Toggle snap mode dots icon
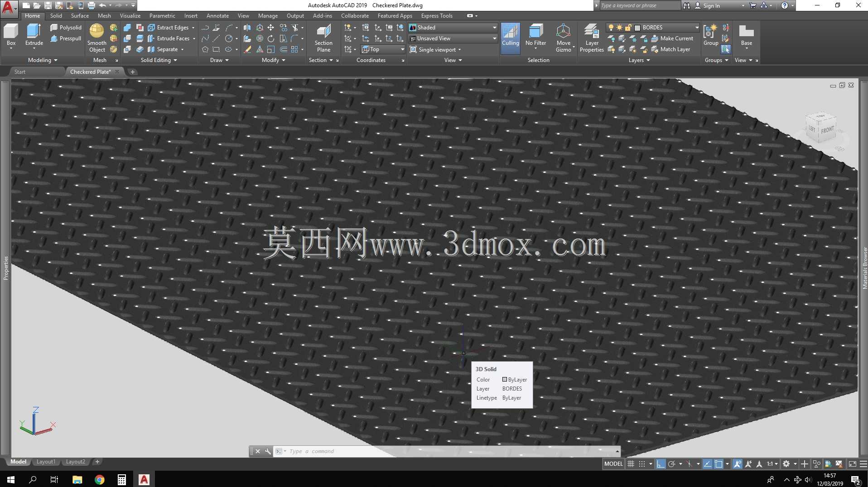This screenshot has width=868, height=487. click(642, 464)
